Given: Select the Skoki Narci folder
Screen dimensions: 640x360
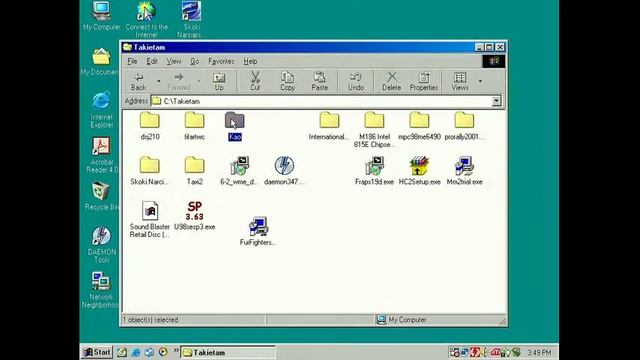Looking at the screenshot, I should coord(149,171).
